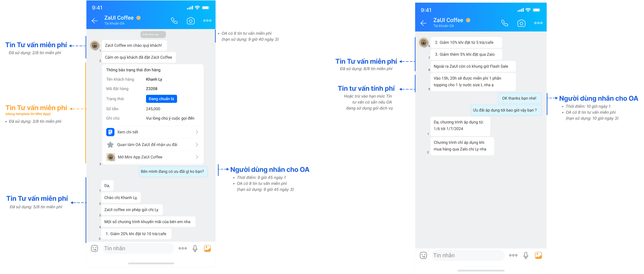Tap the blue document icon beside Xem chi tiết

(110, 132)
